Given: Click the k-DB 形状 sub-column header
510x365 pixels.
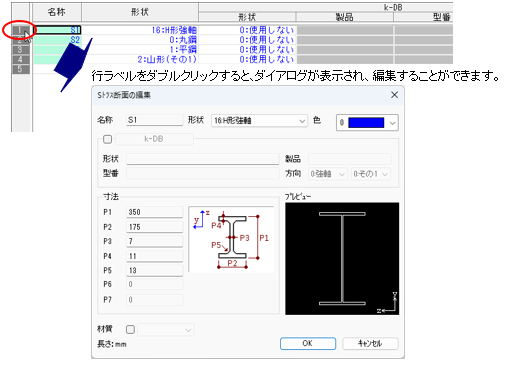Looking at the screenshot, I should (x=247, y=17).
